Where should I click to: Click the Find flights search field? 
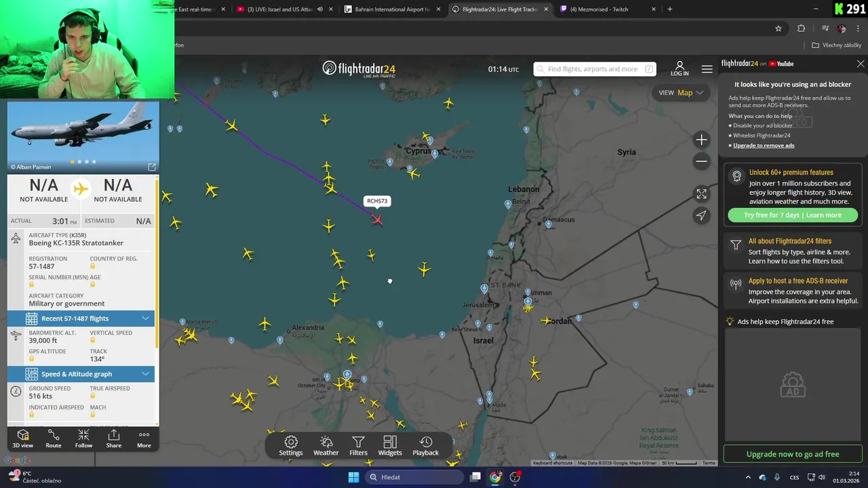click(595, 69)
